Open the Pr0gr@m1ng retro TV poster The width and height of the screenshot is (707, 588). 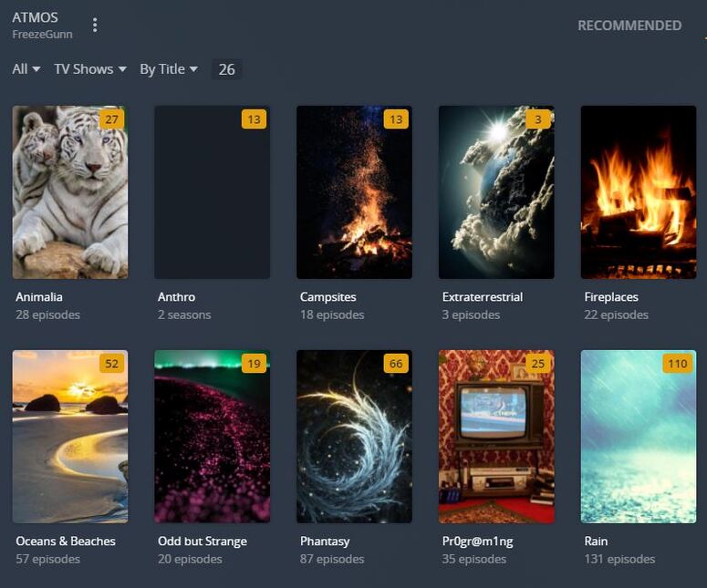496,437
